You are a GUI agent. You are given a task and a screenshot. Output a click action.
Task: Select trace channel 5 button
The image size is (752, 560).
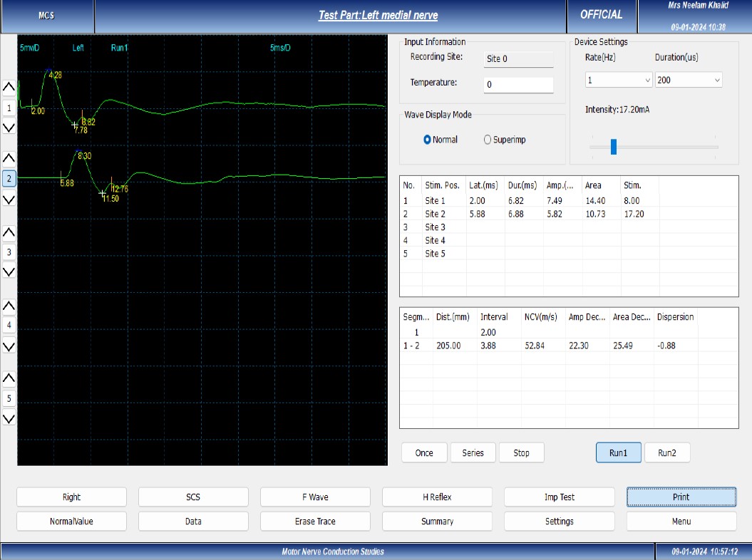(9, 398)
